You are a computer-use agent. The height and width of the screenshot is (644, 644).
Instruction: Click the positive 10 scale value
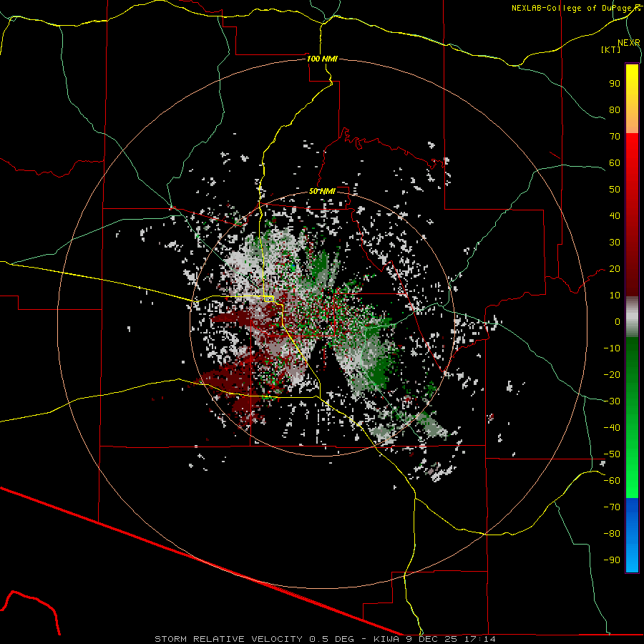(x=615, y=296)
